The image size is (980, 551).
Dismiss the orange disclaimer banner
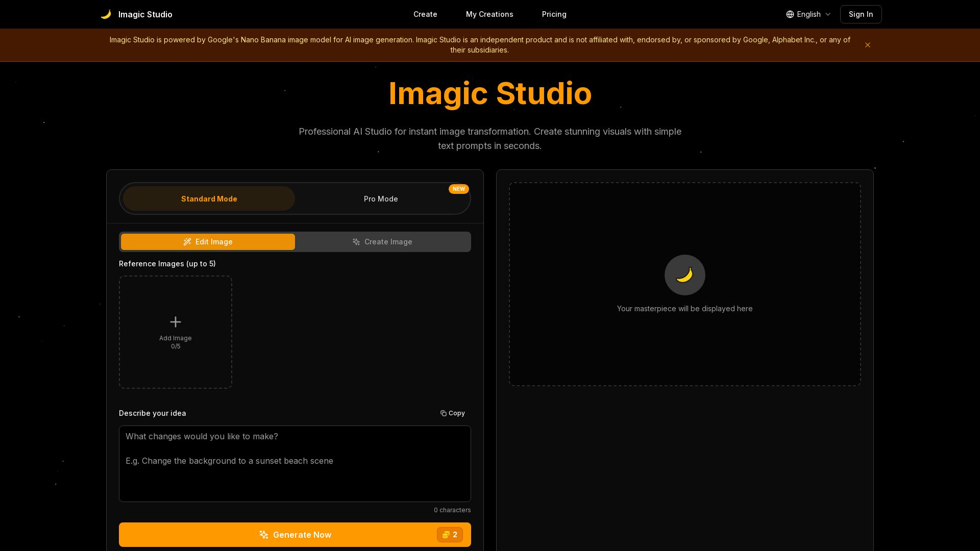[867, 45]
